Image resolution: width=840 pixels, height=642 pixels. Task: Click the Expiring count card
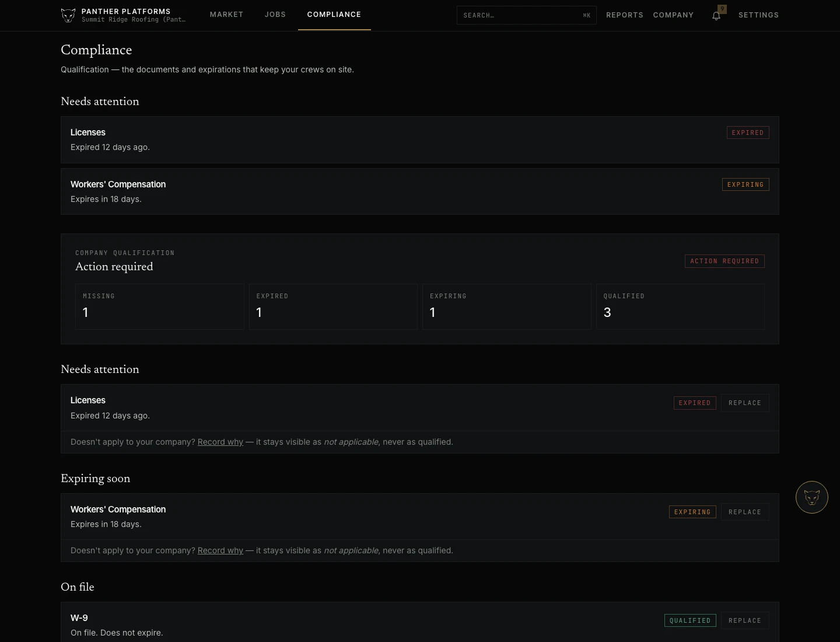coord(507,306)
